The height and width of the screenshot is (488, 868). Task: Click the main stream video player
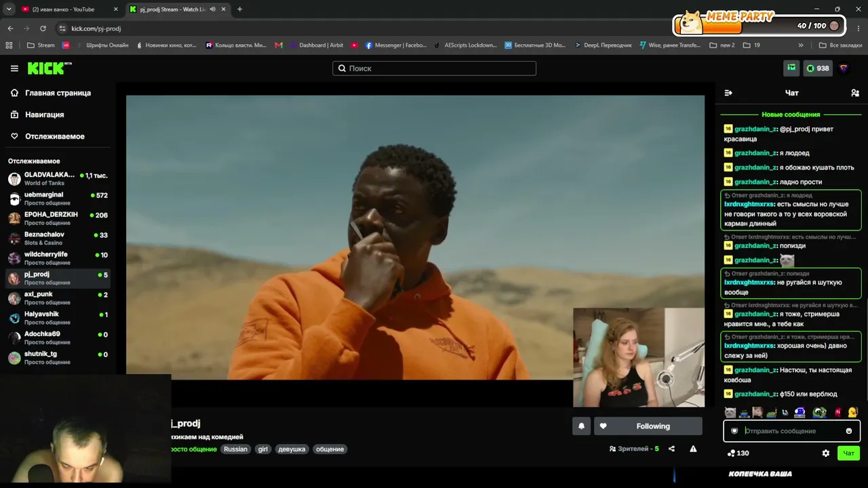point(415,237)
